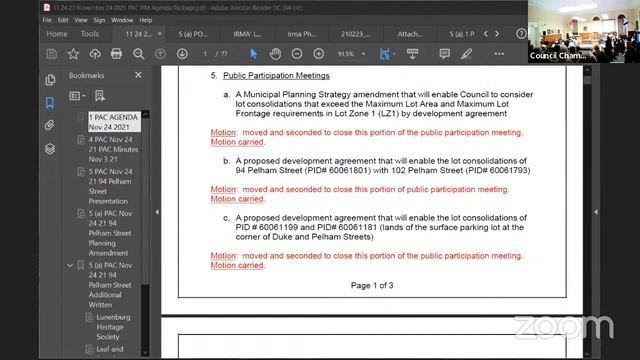Switch to the Home tab
The width and height of the screenshot is (640, 360).
click(x=57, y=34)
